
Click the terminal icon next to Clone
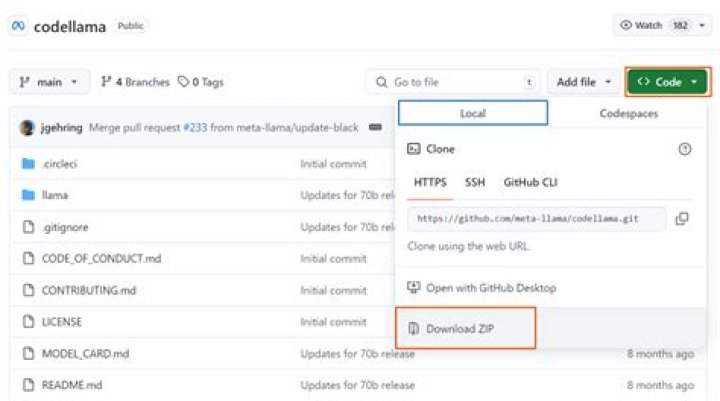pyautogui.click(x=414, y=149)
